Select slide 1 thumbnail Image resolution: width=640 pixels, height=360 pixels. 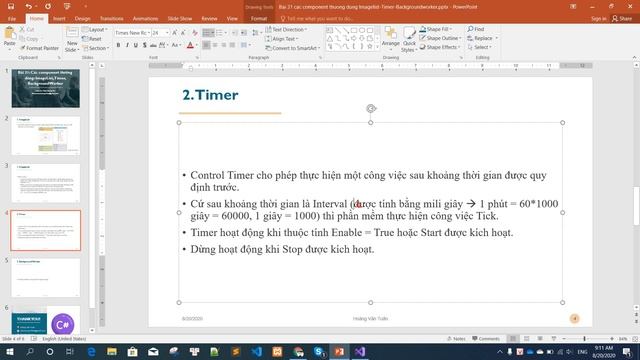[46, 88]
